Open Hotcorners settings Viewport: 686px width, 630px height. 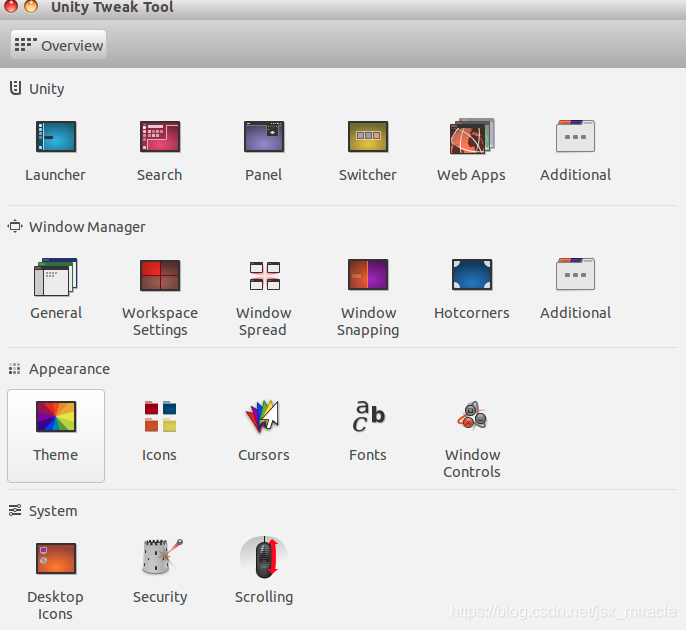(x=472, y=290)
